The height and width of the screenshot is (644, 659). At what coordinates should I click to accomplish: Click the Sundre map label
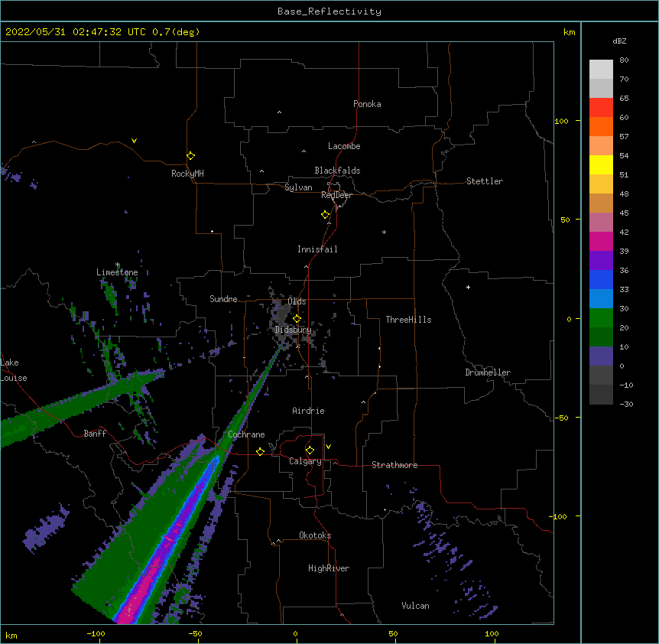click(223, 299)
